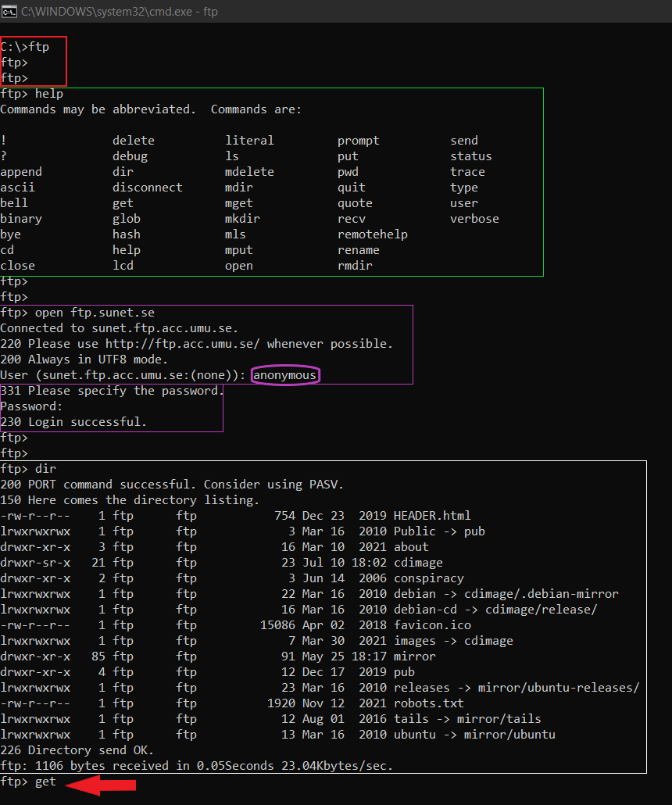Select HEADER.html in the directory listing
The height and width of the screenshot is (805, 672).
point(432,516)
